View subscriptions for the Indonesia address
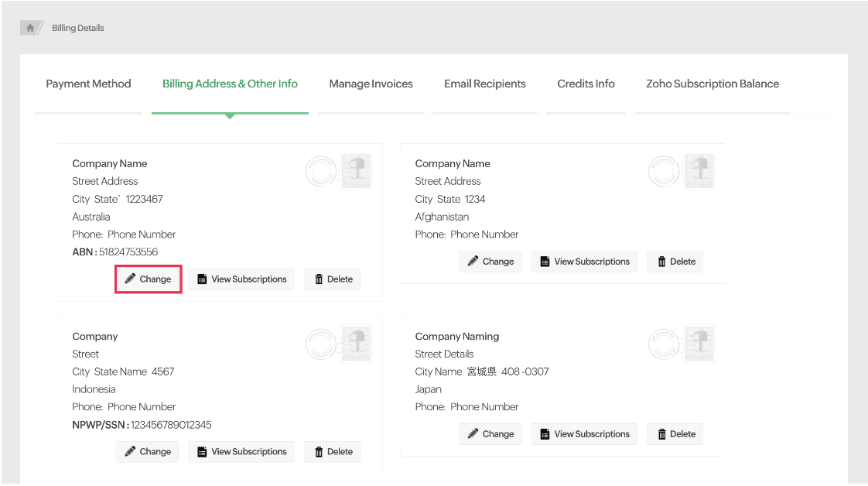Image resolution: width=868 pixels, height=486 pixels. (241, 452)
